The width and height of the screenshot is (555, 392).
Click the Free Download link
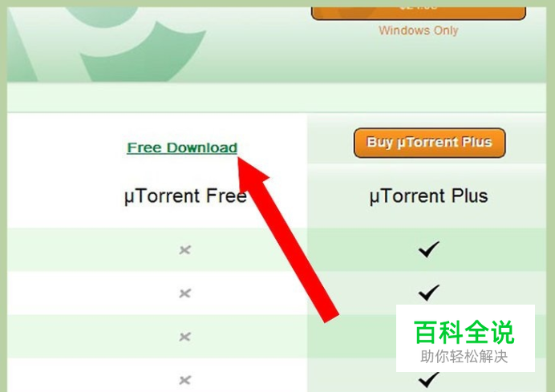182,148
